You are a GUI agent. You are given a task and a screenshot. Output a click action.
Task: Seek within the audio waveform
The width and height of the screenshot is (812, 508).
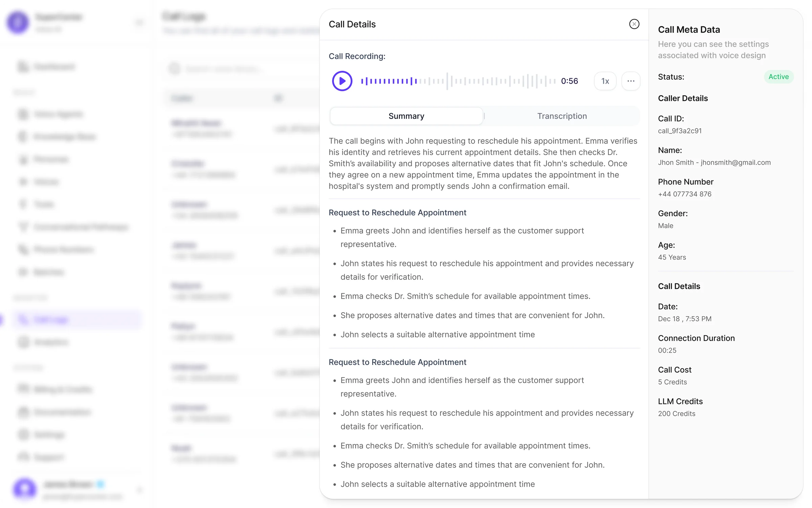point(458,81)
